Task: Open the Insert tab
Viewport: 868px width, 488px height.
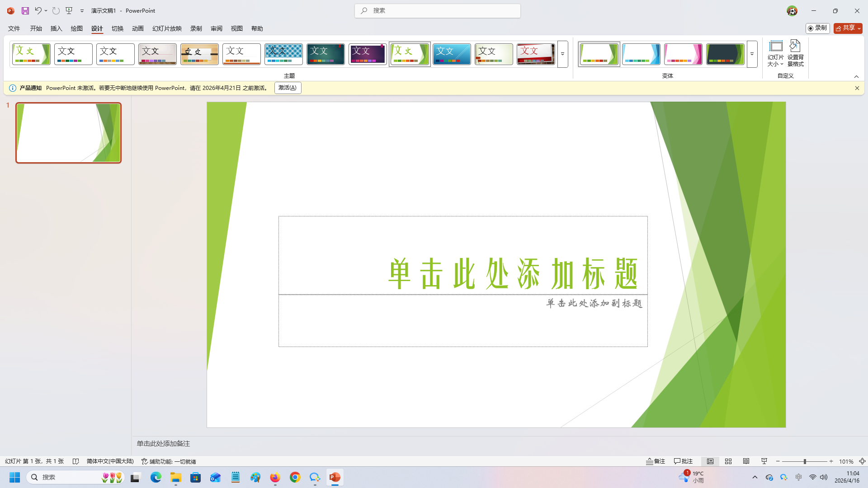Action: tap(56, 28)
